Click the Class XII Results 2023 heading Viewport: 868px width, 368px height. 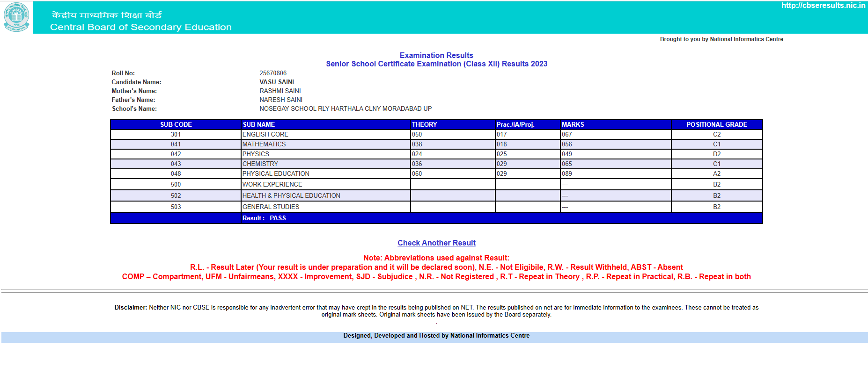coord(436,64)
